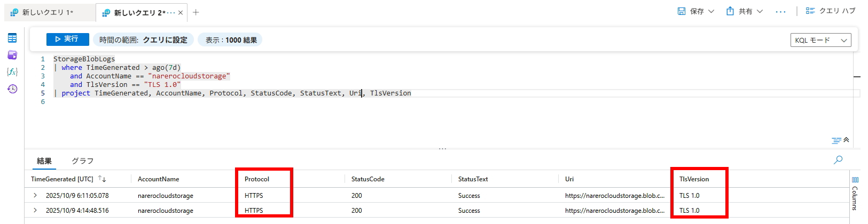Close the 新しいクエリ 2* tab
868x224 pixels.
(181, 12)
